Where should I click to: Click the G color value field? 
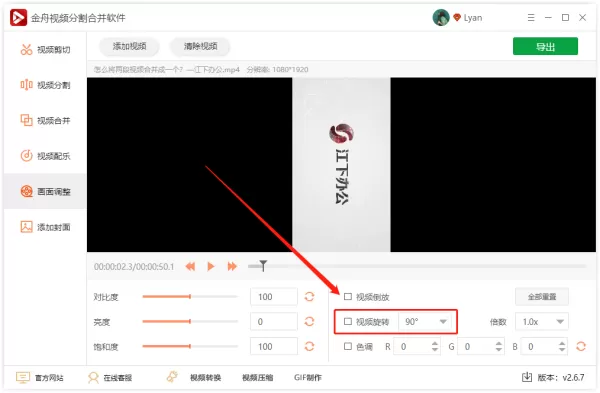[480, 346]
